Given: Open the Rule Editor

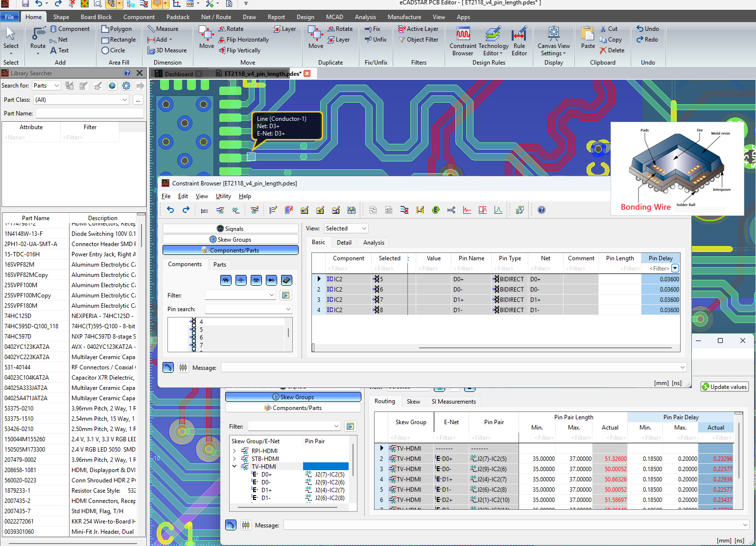Looking at the screenshot, I should pyautogui.click(x=519, y=42).
